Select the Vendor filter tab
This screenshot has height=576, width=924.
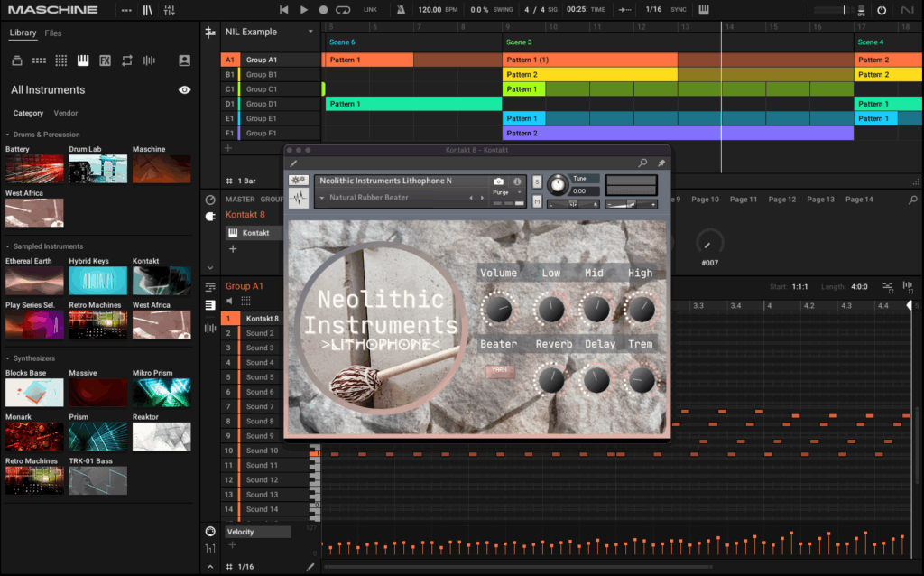coord(65,113)
